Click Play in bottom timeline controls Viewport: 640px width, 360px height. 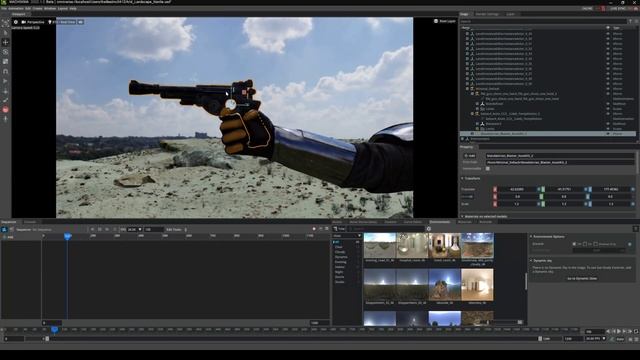[x=618, y=331]
